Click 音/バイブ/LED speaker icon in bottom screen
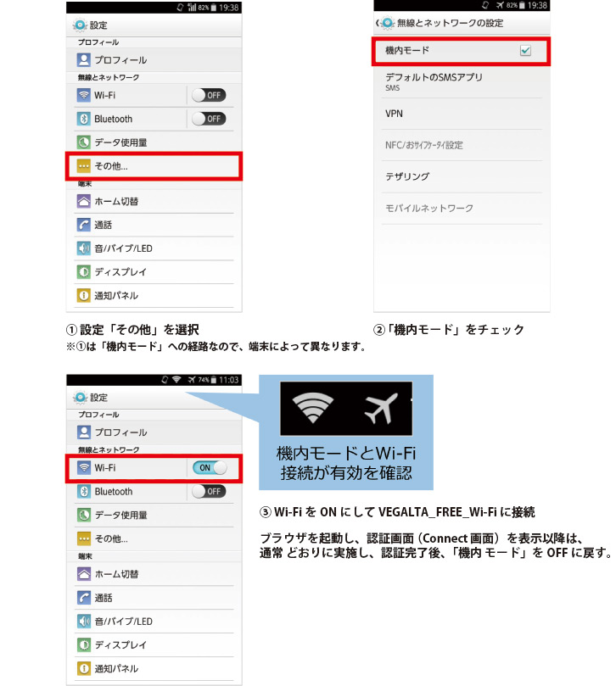The width and height of the screenshot is (616, 686). [84, 622]
